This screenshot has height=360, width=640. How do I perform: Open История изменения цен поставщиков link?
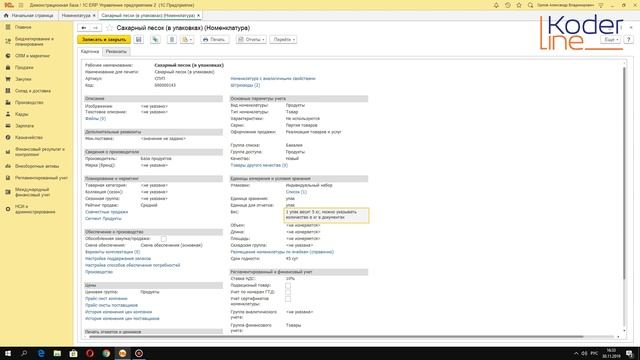click(122, 318)
